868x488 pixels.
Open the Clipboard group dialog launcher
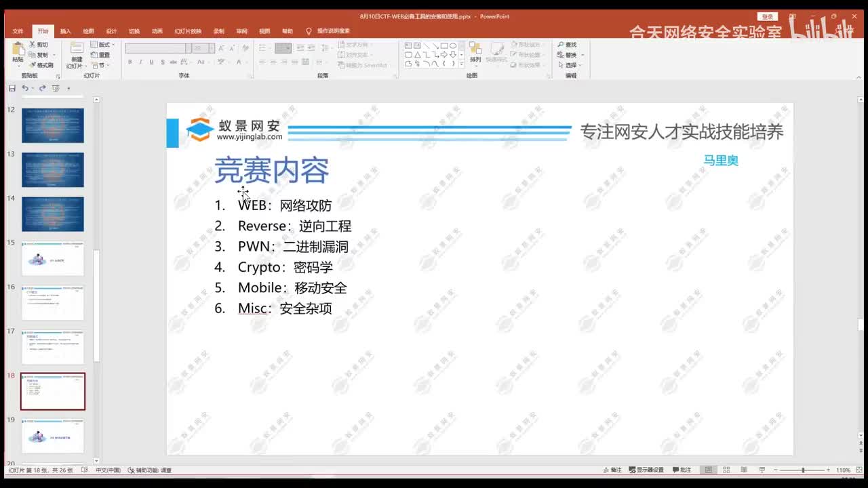coord(58,76)
